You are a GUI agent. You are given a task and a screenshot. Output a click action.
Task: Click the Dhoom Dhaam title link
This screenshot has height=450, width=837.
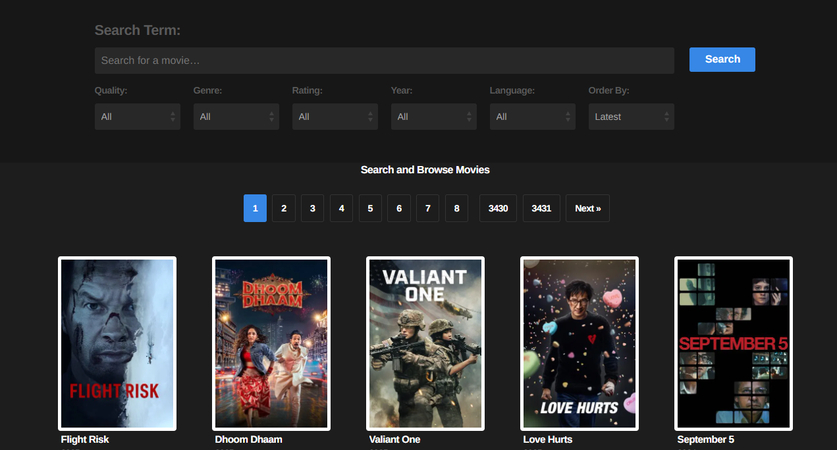[x=249, y=439]
